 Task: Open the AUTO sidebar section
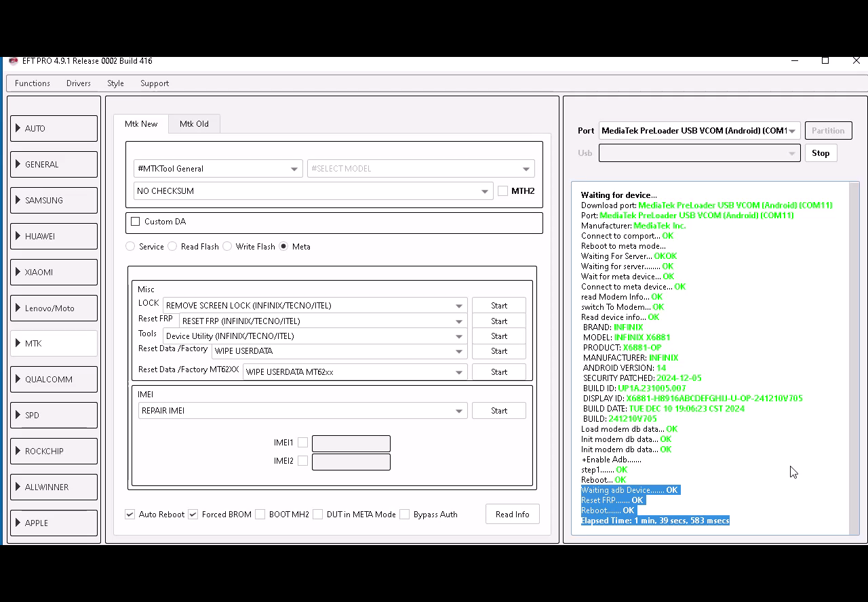(x=54, y=128)
